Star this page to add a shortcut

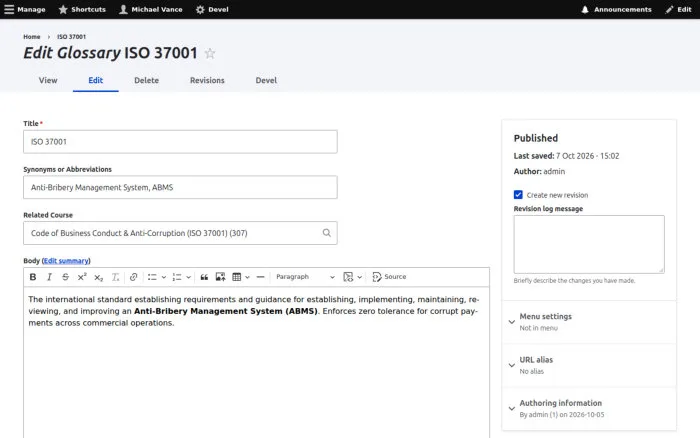[210, 53]
